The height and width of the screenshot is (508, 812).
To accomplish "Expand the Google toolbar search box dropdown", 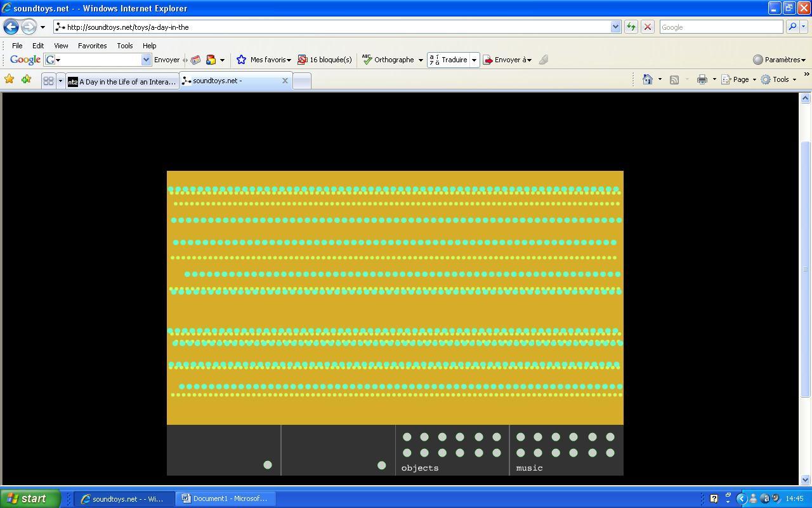I will pyautogui.click(x=146, y=60).
